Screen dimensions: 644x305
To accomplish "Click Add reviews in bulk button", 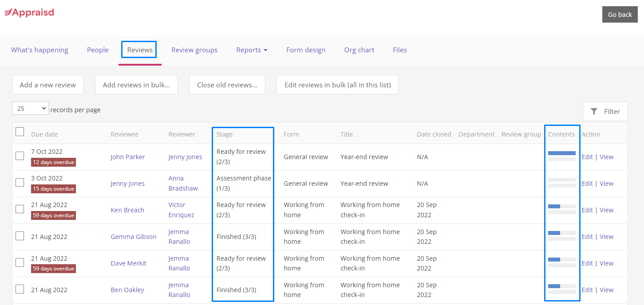I will point(136,85).
